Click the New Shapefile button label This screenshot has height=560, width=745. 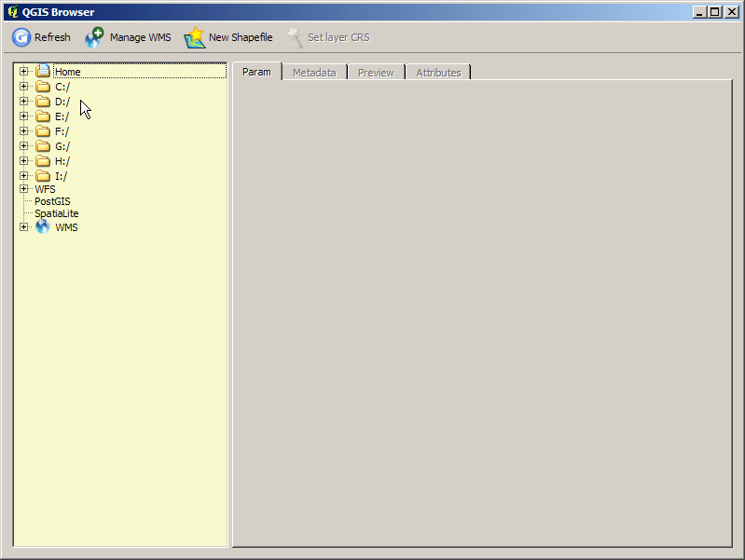pyautogui.click(x=241, y=37)
